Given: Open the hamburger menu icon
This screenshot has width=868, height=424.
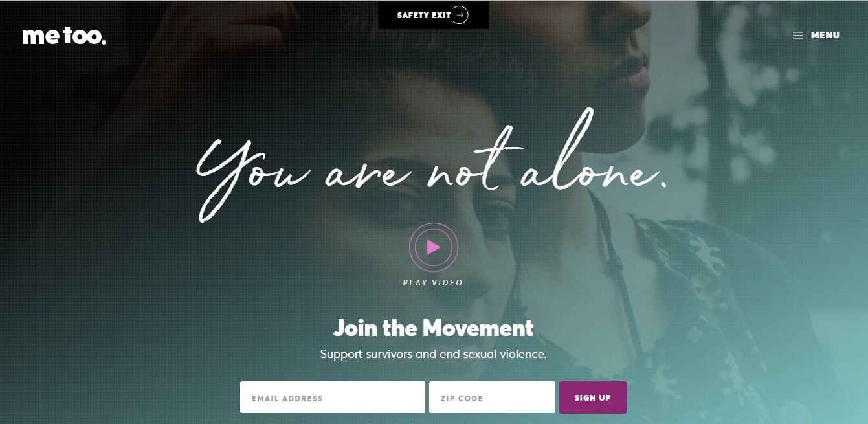Looking at the screenshot, I should click(x=798, y=36).
